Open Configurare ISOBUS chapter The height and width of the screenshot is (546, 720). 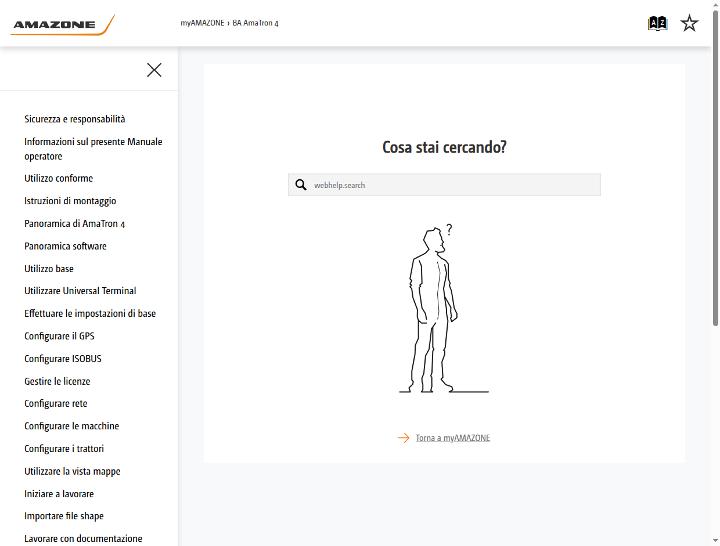point(63,359)
